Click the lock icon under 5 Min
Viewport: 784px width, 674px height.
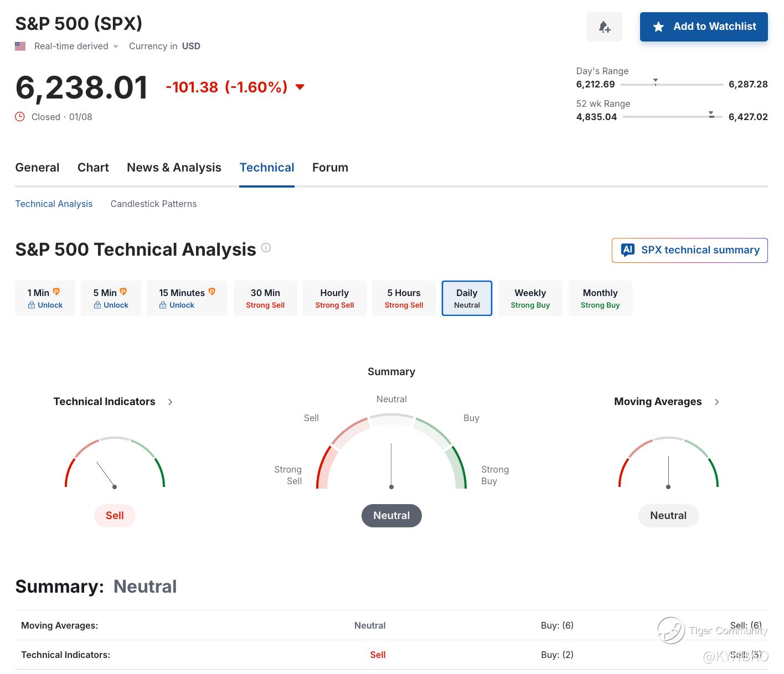pyautogui.click(x=97, y=305)
